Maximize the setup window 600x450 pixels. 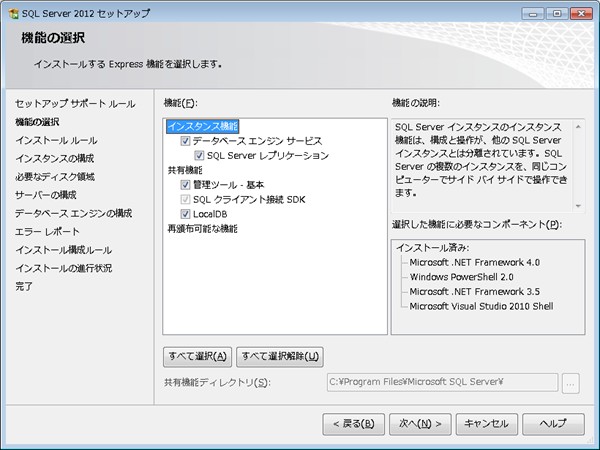point(557,14)
